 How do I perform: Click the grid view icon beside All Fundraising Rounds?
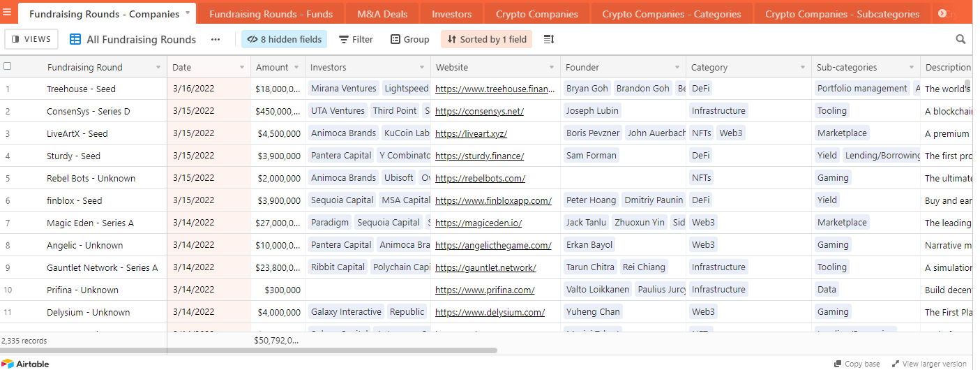coord(75,40)
